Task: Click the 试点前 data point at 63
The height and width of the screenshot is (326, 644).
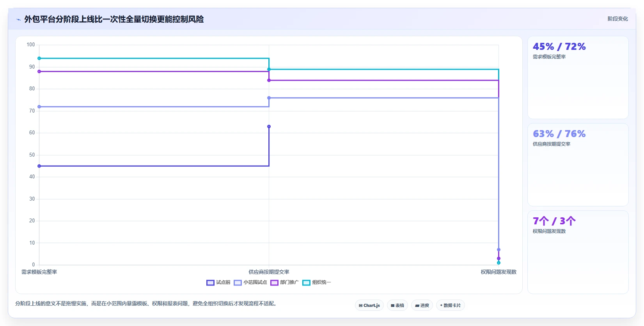Action: [x=269, y=127]
